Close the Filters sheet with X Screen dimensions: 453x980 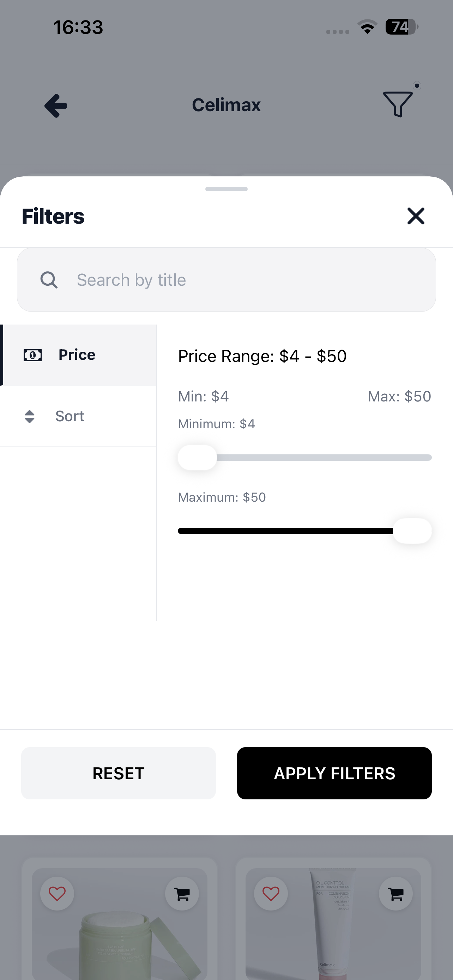(x=416, y=216)
